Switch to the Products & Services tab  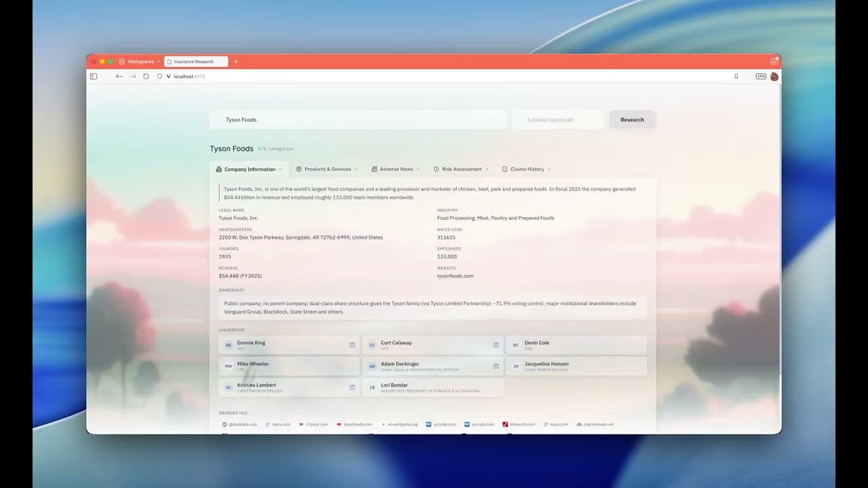pos(327,169)
